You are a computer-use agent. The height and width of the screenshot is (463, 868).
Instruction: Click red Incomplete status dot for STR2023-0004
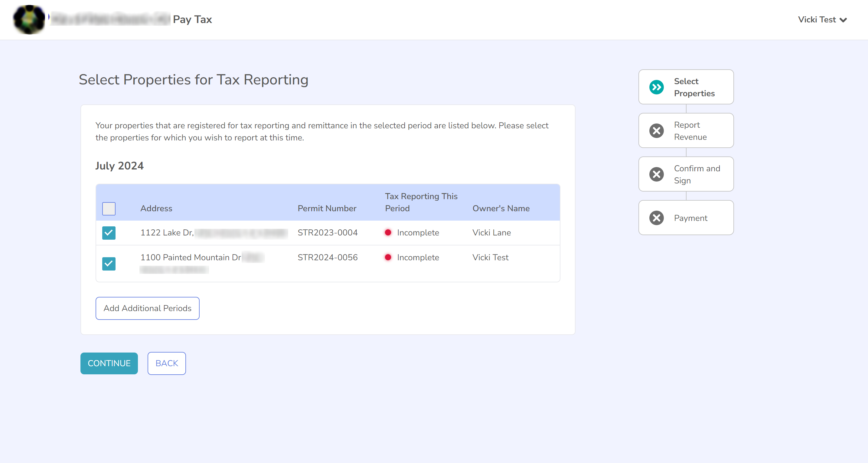pos(388,232)
